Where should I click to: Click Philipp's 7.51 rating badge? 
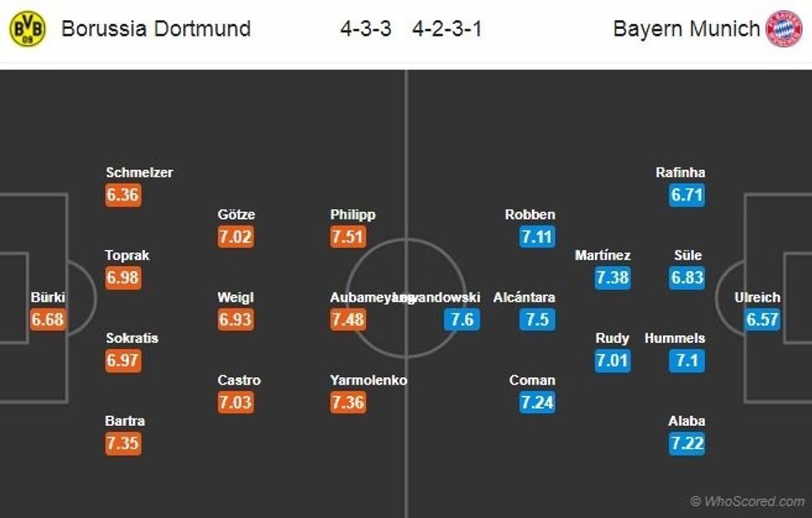pyautogui.click(x=347, y=236)
